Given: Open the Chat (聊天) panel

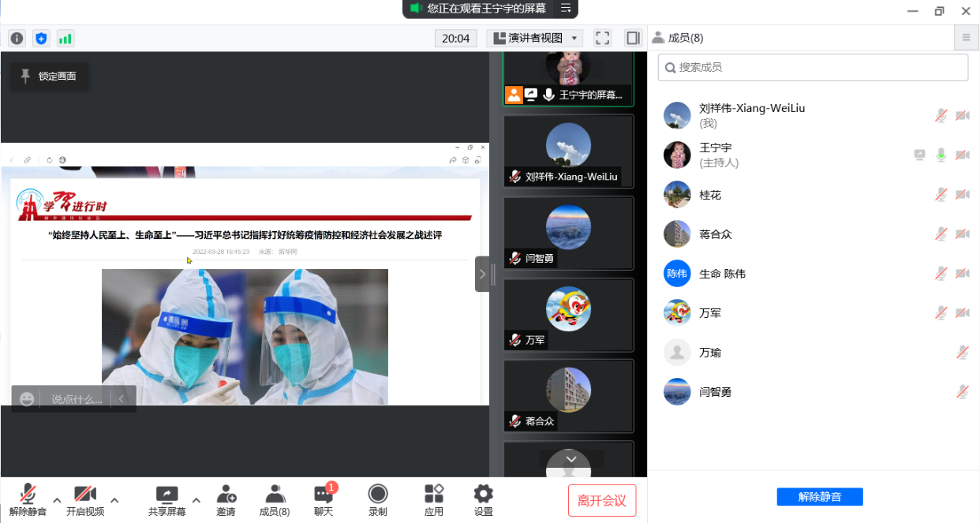Looking at the screenshot, I should [x=324, y=500].
